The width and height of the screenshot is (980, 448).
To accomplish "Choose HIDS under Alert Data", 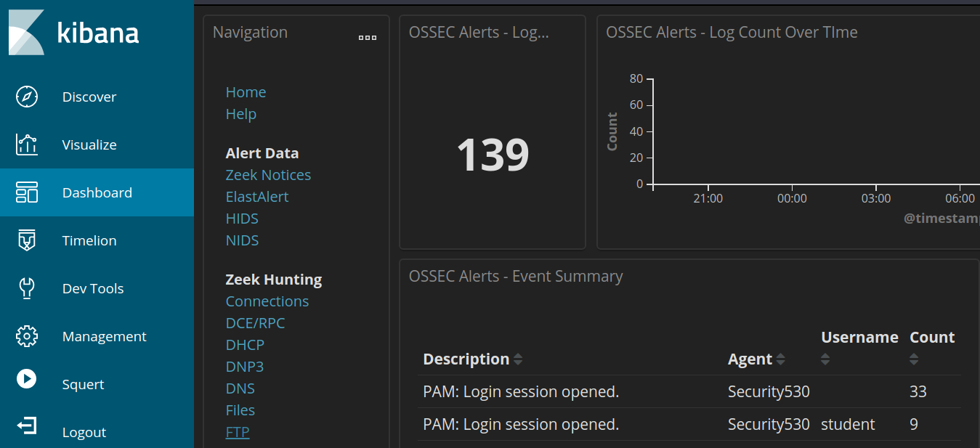I will pyautogui.click(x=241, y=218).
